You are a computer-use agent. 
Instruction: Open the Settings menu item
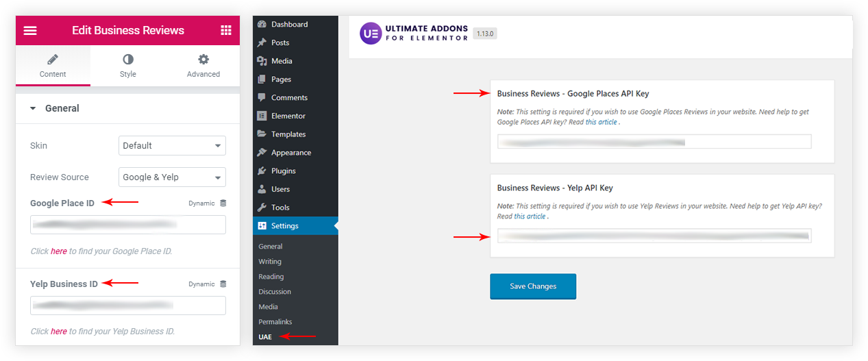295,226
